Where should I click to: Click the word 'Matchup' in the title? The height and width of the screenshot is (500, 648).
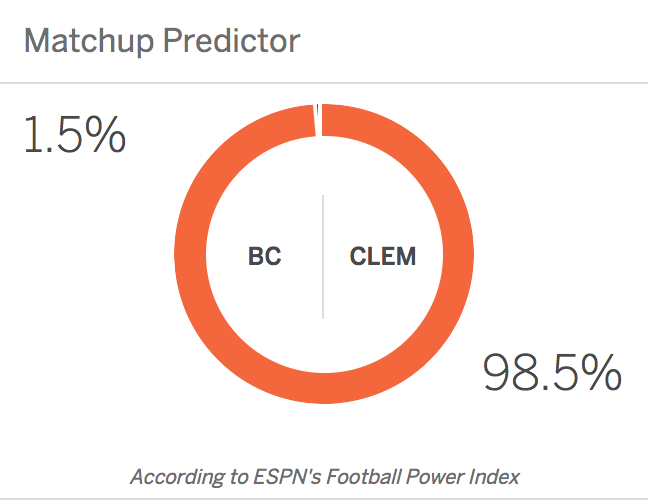point(89,41)
